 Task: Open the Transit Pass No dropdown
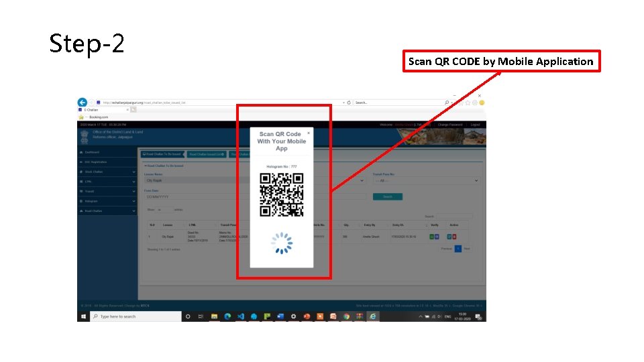coord(426,180)
